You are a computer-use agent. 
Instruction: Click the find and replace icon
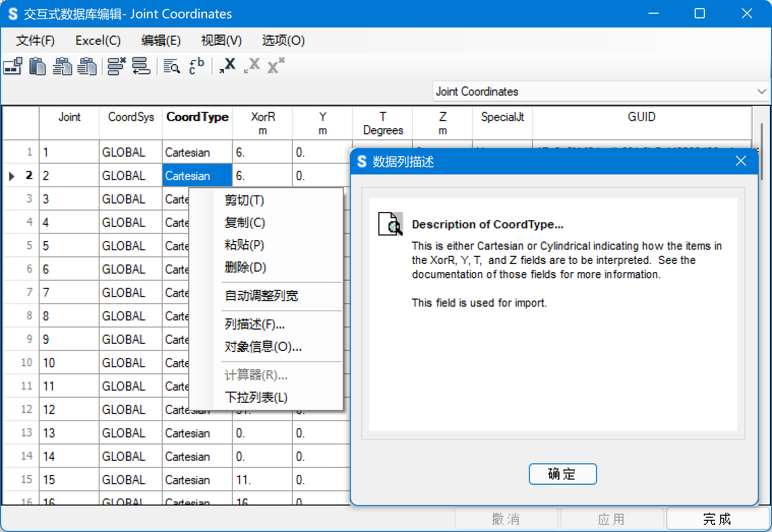tap(196, 66)
